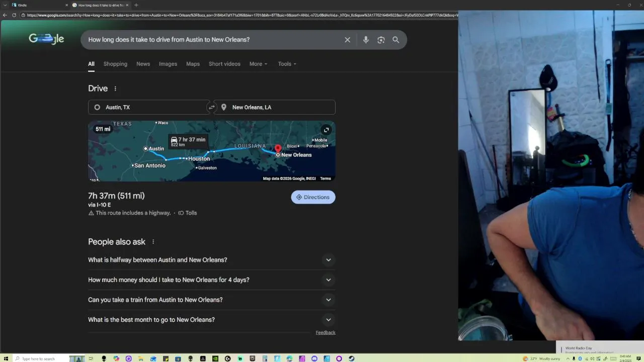Switch to the Short videos tab
Image resolution: width=644 pixels, height=362 pixels.
pos(224,64)
